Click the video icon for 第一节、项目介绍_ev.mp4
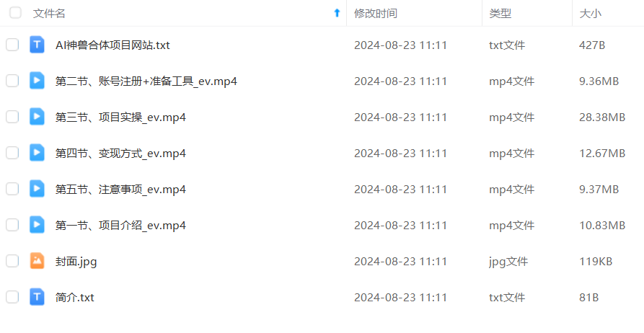644x333 pixels. pyautogui.click(x=37, y=225)
